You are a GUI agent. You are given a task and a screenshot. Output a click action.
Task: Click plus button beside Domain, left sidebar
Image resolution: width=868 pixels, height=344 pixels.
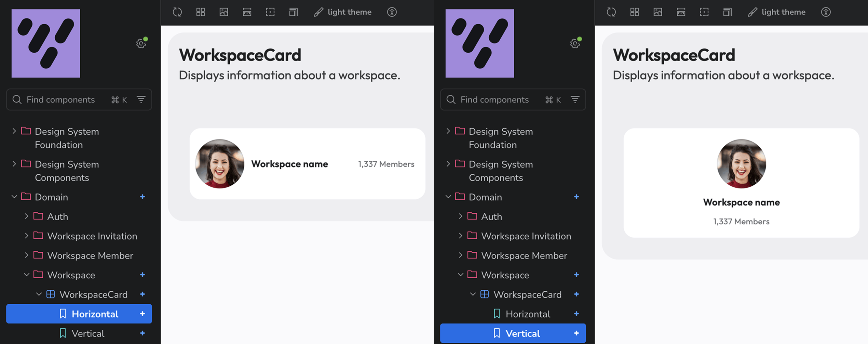pyautogui.click(x=143, y=197)
